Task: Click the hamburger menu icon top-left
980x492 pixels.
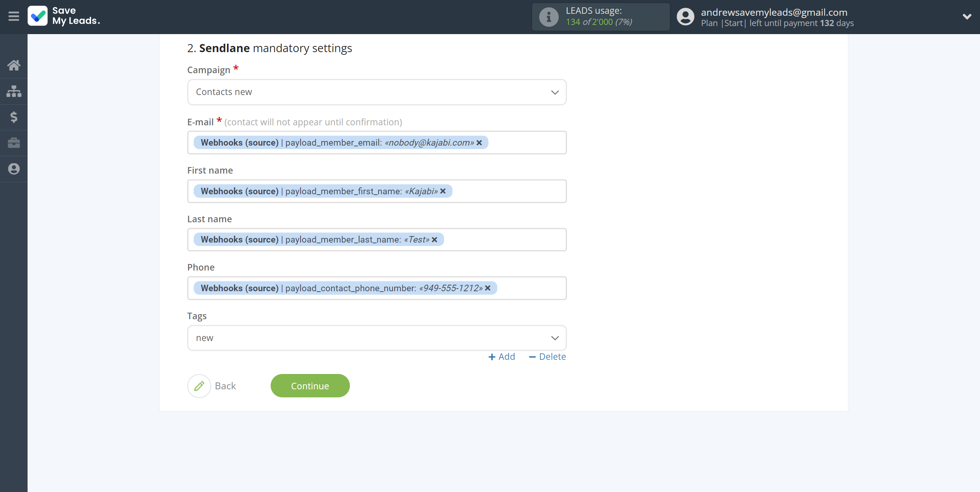Action: [x=14, y=16]
